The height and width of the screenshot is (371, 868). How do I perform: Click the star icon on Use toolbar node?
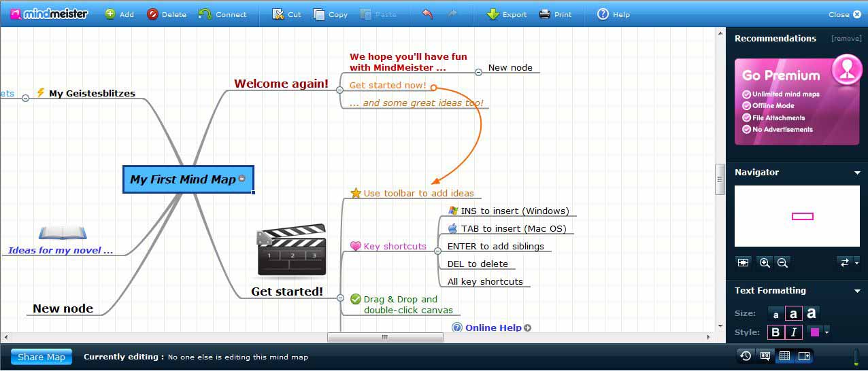tap(356, 193)
